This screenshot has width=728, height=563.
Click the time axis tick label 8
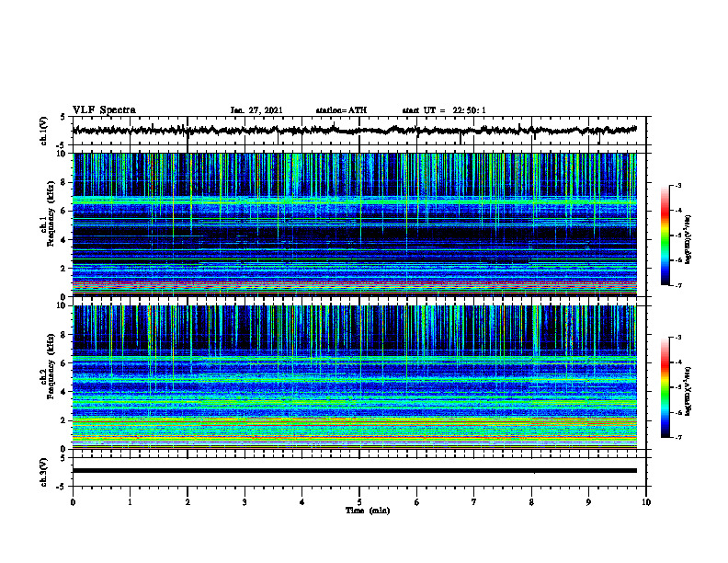coord(531,502)
